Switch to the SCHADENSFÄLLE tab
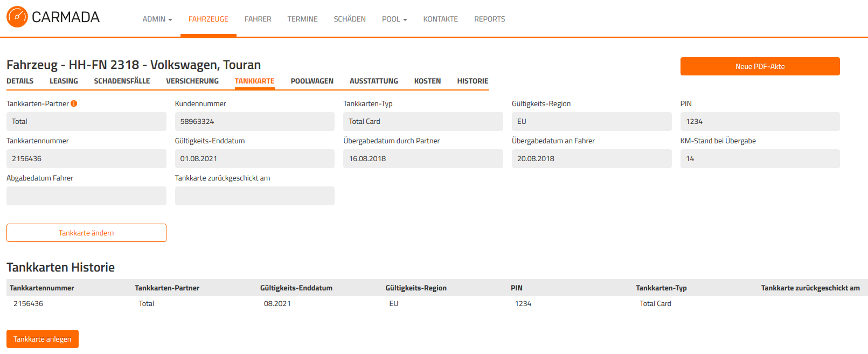The width and height of the screenshot is (868, 354). tap(122, 81)
